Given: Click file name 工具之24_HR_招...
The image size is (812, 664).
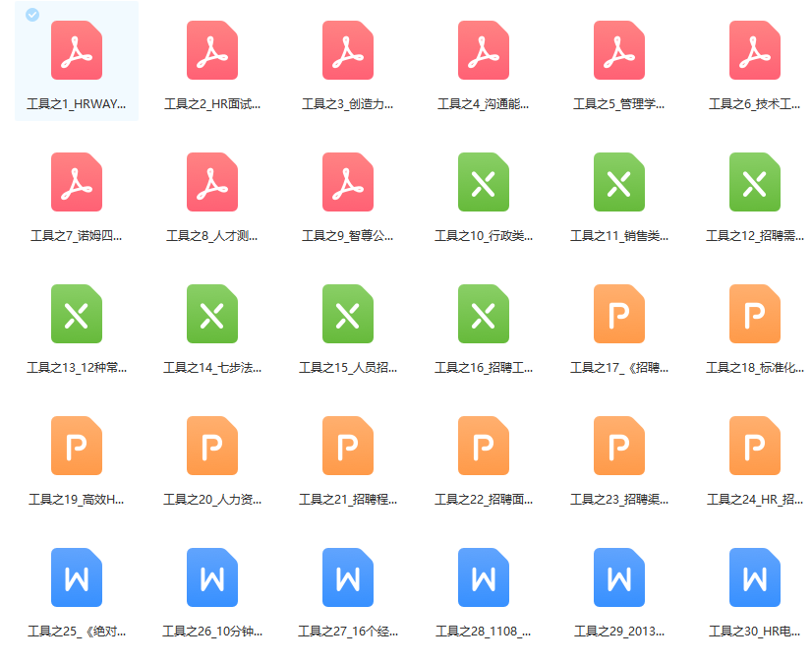Looking at the screenshot, I should click(755, 499).
